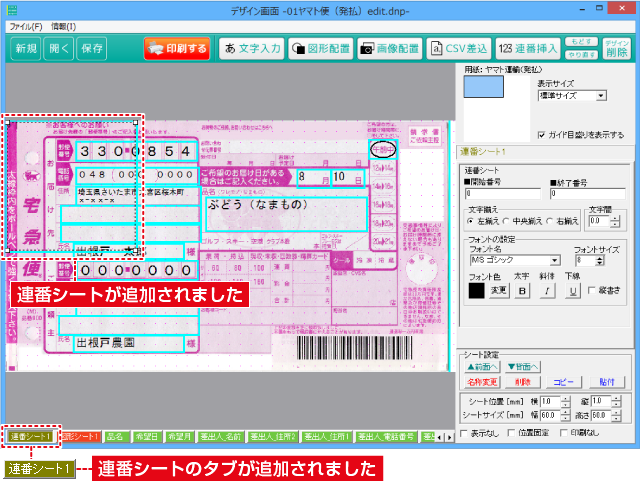Adjust the sheet position 横 spinner

(x=565, y=402)
